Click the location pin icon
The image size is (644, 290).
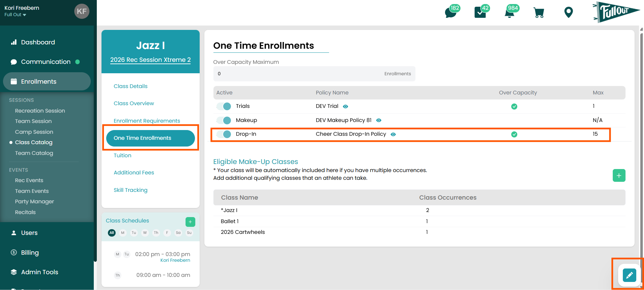point(568,12)
